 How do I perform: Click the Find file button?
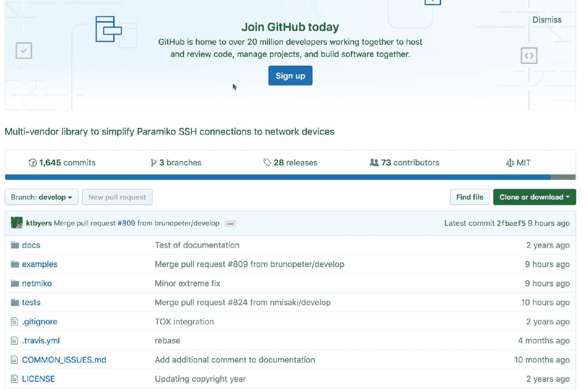click(470, 197)
